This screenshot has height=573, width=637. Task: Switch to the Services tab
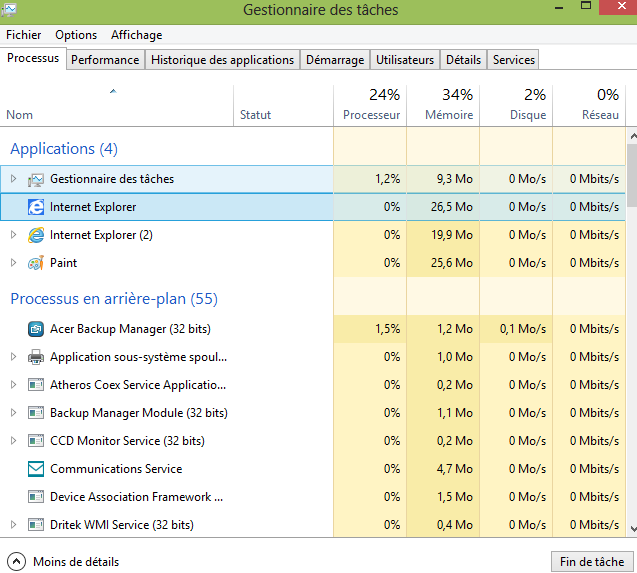(x=514, y=60)
